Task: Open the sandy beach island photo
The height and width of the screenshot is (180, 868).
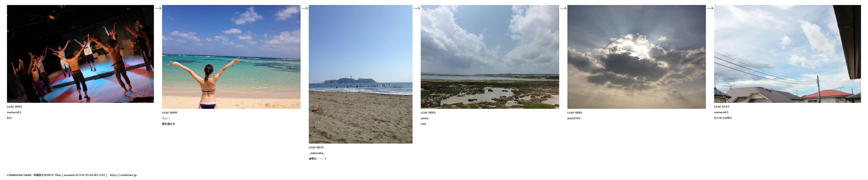Action: point(361,74)
